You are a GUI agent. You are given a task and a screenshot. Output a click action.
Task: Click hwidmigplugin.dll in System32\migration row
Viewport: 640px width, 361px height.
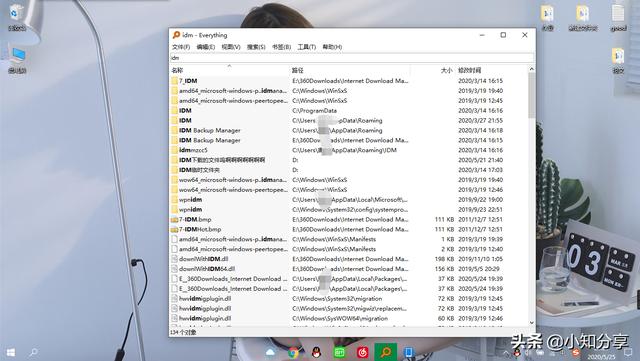coord(205,299)
